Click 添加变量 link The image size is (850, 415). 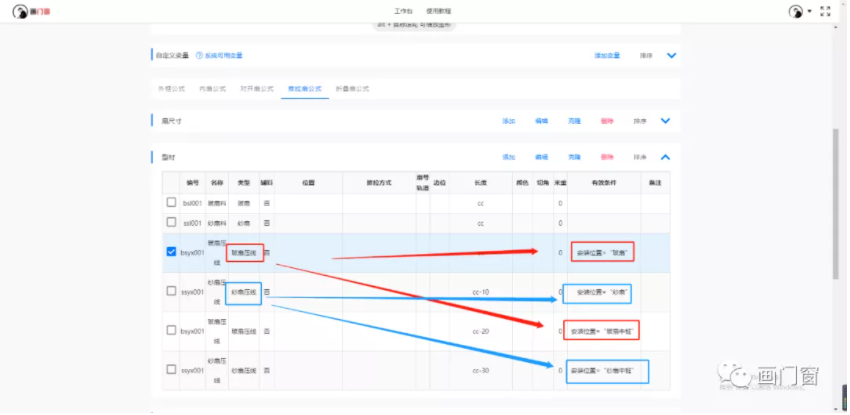(x=607, y=55)
